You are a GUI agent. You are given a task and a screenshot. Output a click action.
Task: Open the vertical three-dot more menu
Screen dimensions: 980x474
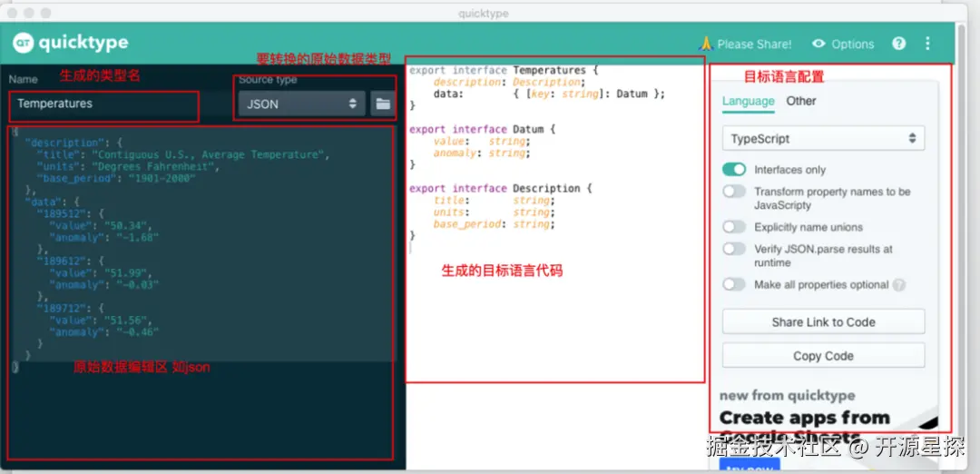pos(927,44)
